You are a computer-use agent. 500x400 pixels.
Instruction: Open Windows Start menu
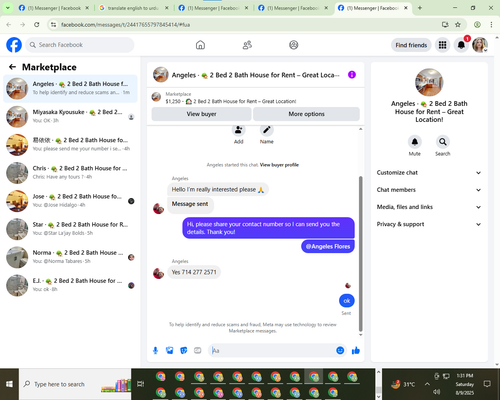coord(9,384)
